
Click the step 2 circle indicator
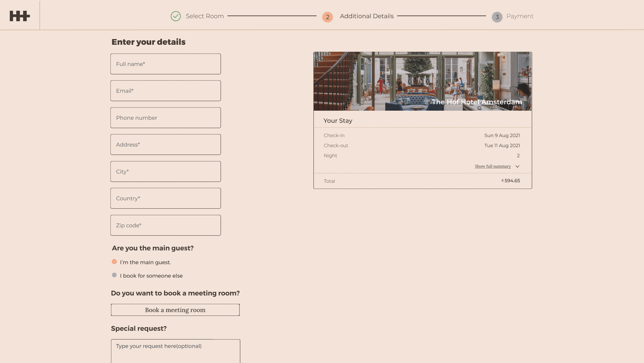click(327, 17)
